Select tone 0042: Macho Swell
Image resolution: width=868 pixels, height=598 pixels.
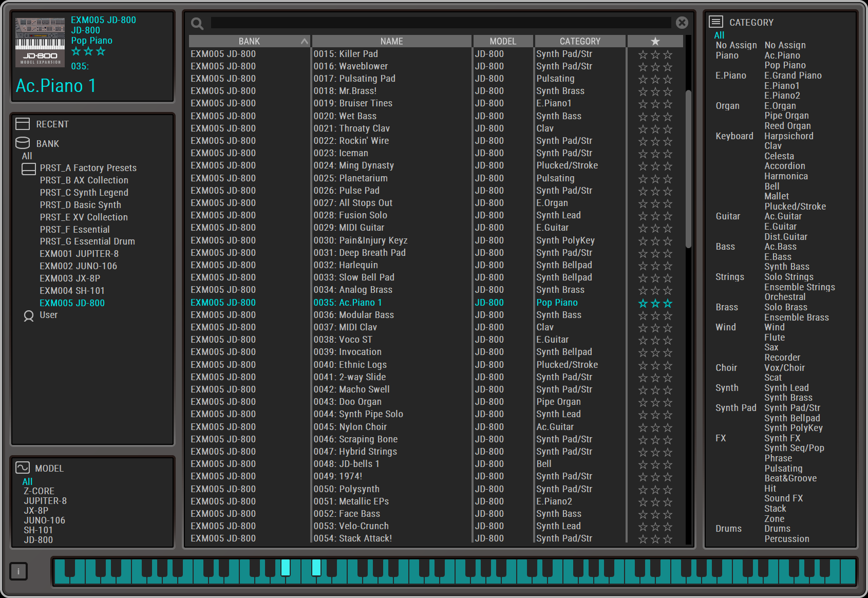(x=352, y=389)
